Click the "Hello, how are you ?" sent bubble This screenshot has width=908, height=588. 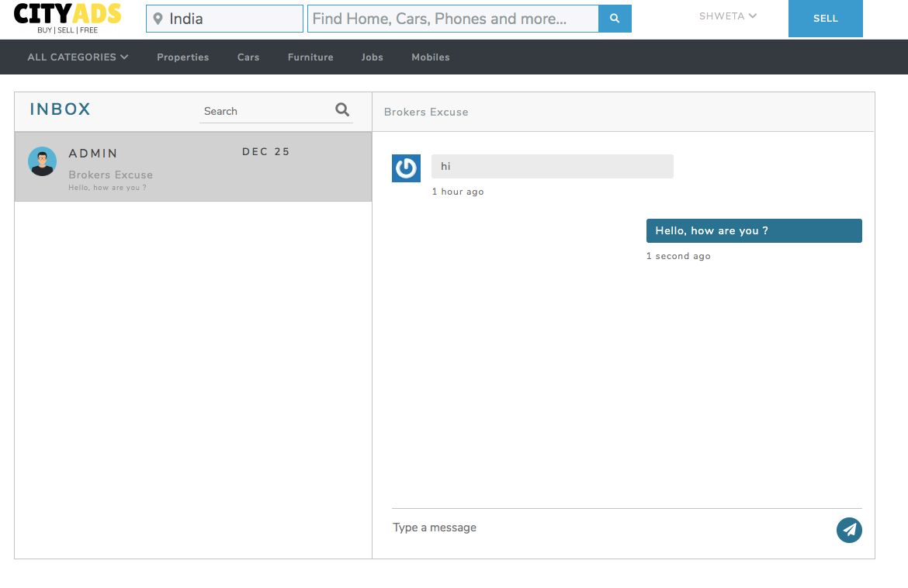[754, 230]
